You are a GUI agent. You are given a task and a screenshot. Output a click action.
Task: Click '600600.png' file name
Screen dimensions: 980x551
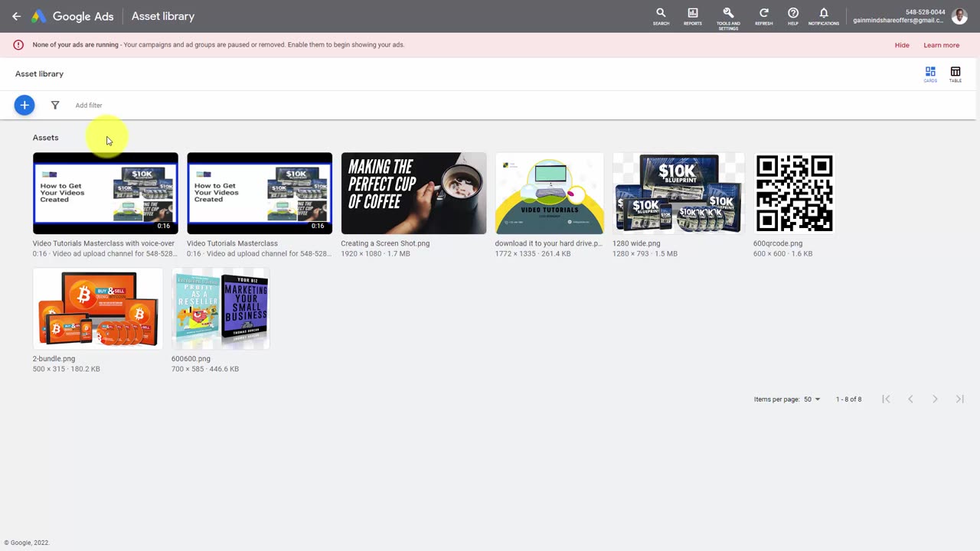(x=191, y=358)
